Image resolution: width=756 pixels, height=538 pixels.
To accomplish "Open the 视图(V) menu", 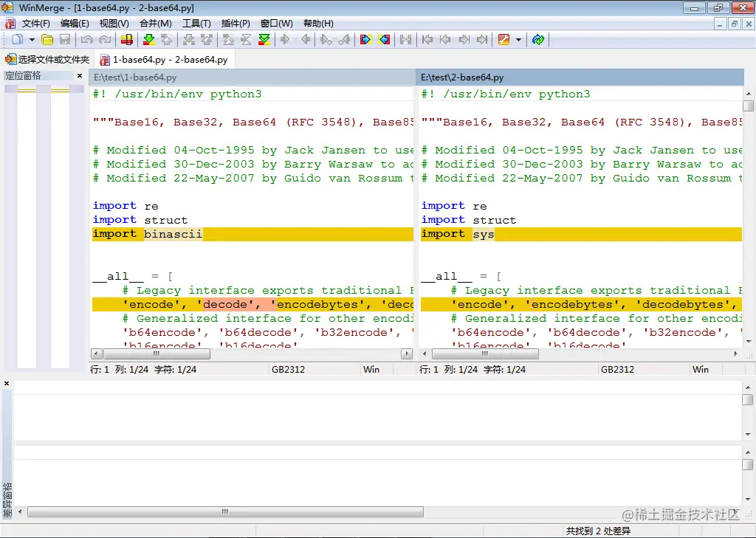I will click(x=114, y=24).
